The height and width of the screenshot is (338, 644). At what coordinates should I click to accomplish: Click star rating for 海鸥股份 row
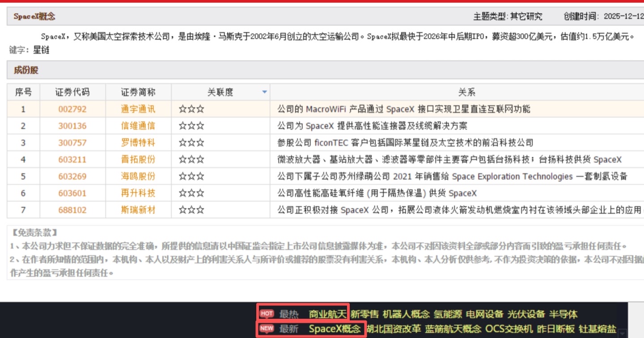click(x=191, y=177)
